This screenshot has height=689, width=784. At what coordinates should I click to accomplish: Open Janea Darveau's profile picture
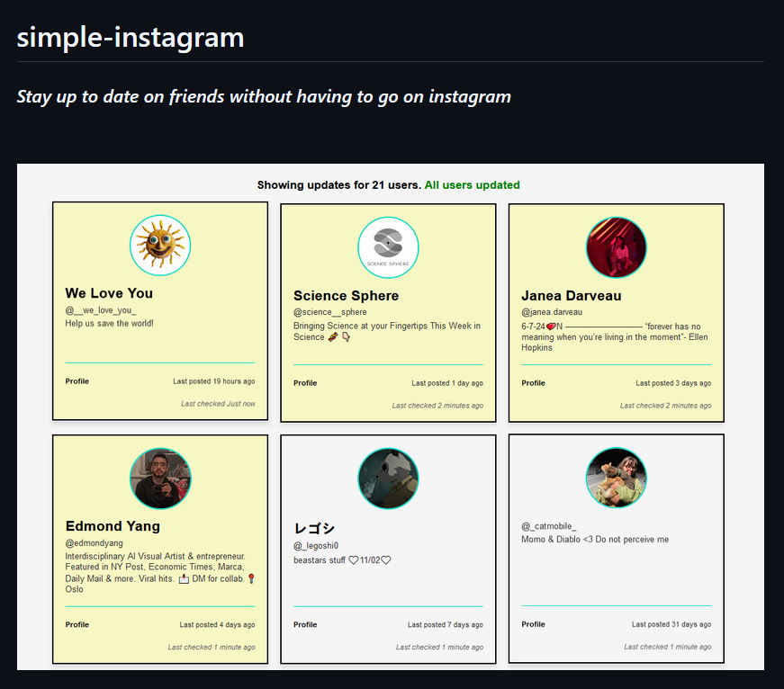tap(616, 247)
